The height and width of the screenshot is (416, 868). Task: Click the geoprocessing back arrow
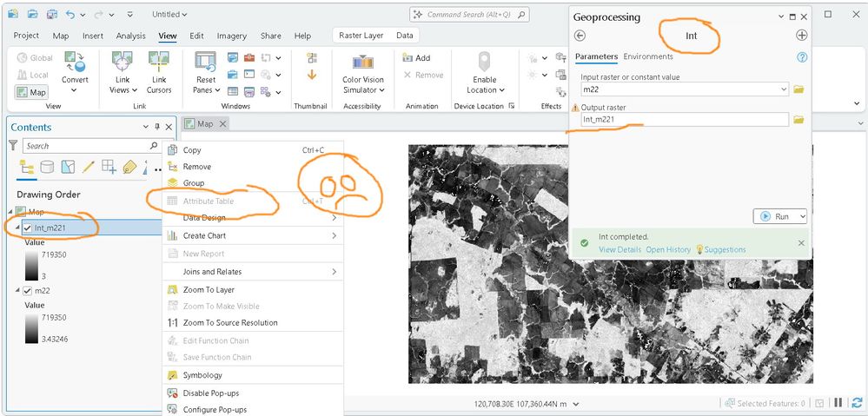pos(580,36)
